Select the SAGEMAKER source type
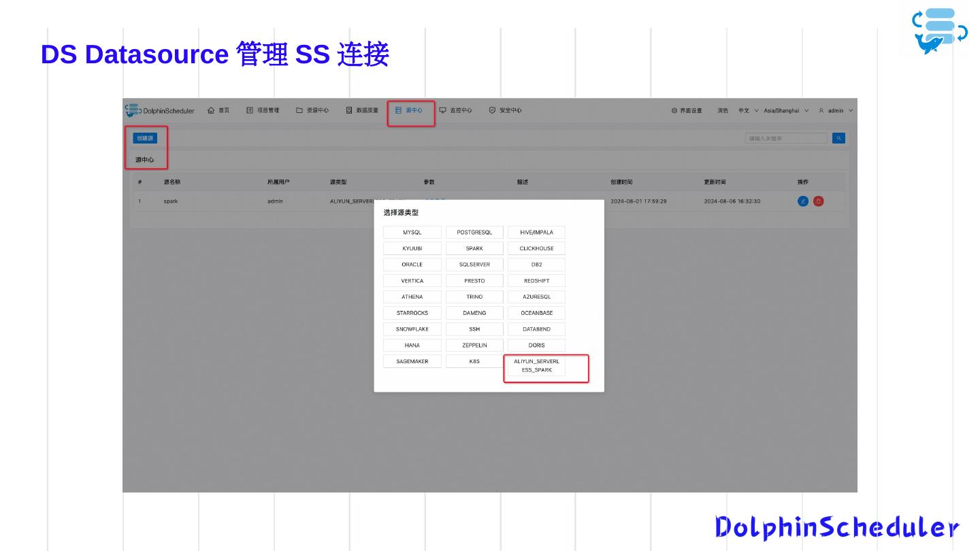Screen dimensions: 980x551 click(412, 361)
